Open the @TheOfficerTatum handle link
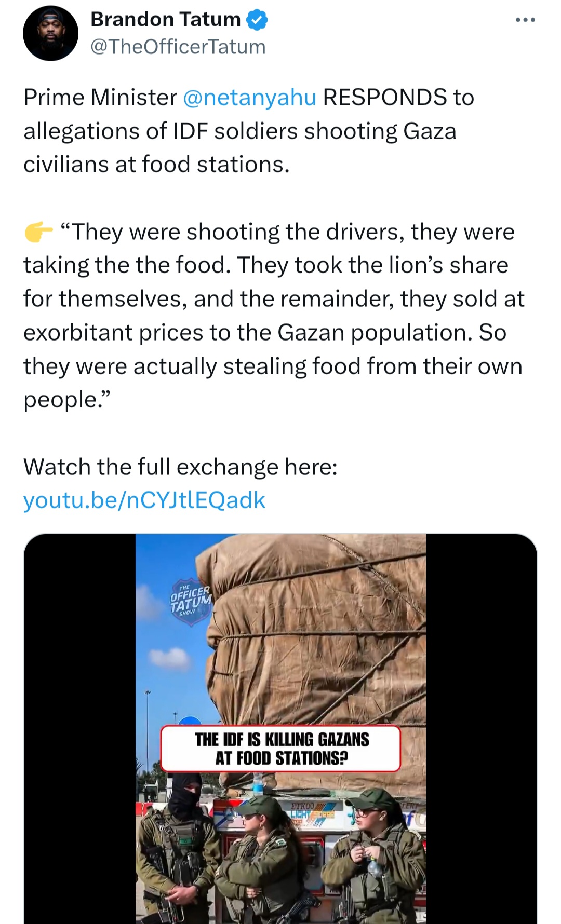Viewport: 561px width, 924px height. point(178,47)
